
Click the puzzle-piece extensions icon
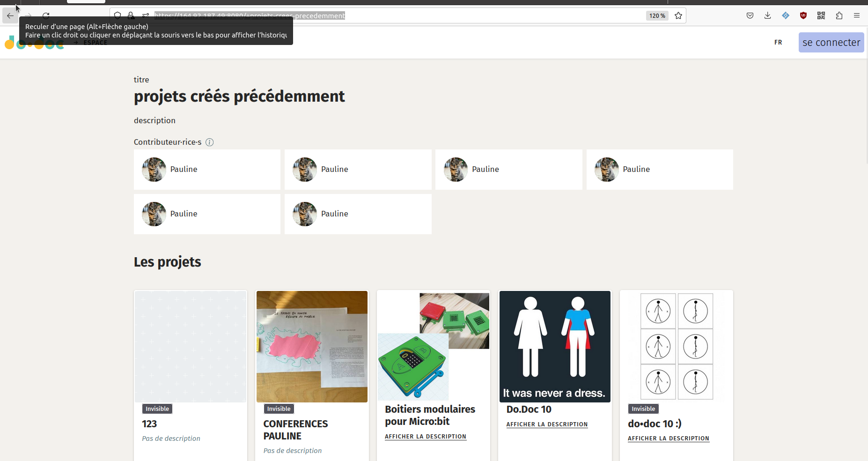coord(839,15)
